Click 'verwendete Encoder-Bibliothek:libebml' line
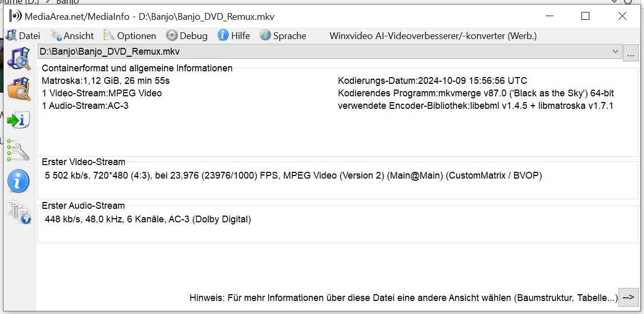 [475, 106]
